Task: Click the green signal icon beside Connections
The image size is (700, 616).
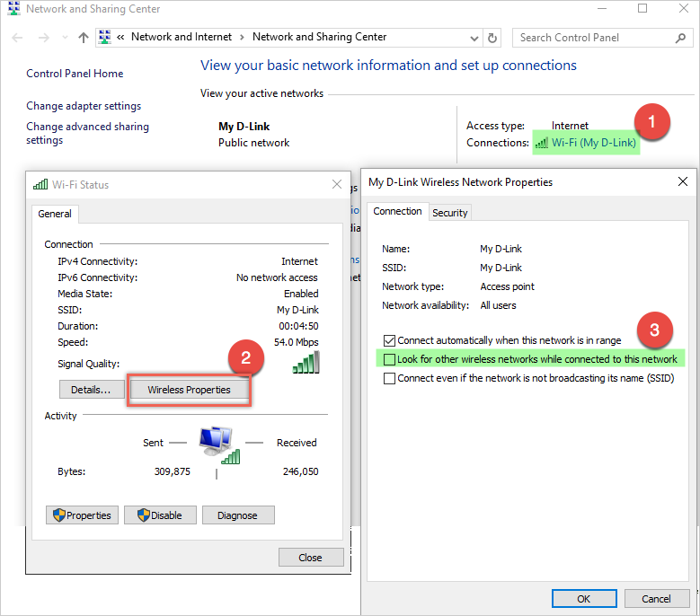Action: click(542, 143)
